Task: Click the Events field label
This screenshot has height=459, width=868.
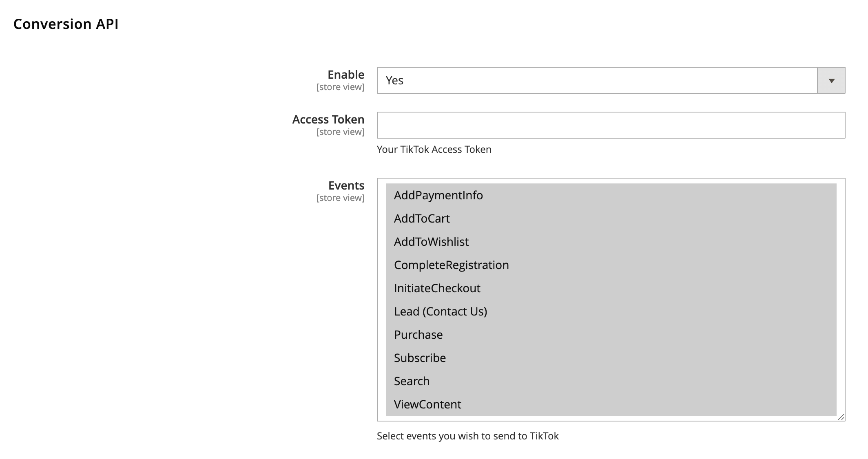Action: 346,185
